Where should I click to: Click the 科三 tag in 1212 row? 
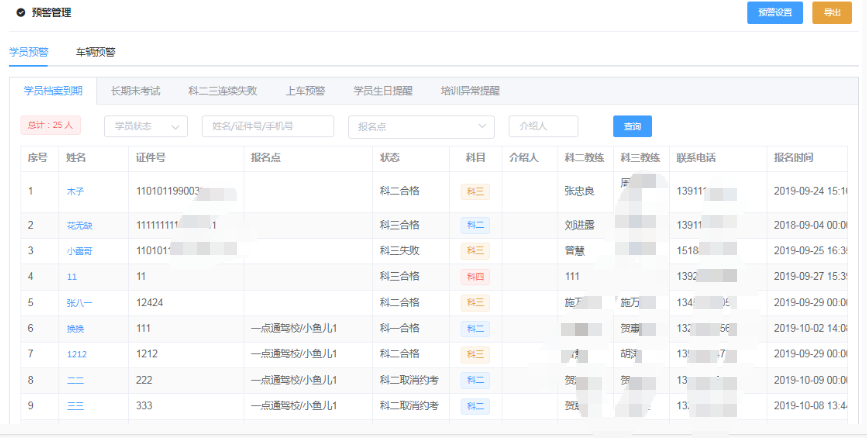pyautogui.click(x=475, y=354)
